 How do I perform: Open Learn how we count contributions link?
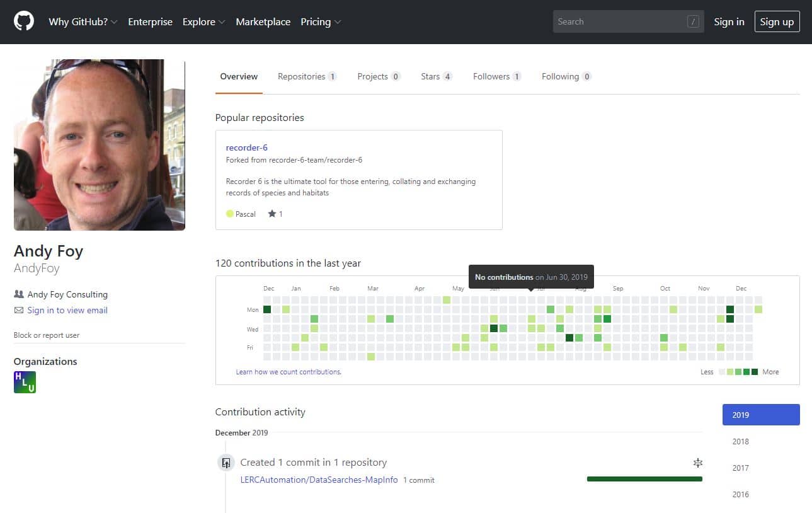point(289,372)
